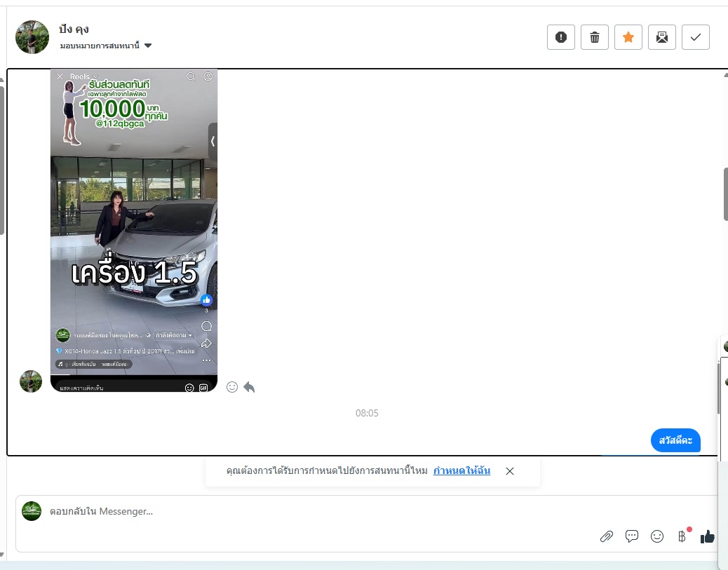Viewport: 728px width, 570px height.
Task: Click the like thumb on Reels video
Action: (x=207, y=300)
